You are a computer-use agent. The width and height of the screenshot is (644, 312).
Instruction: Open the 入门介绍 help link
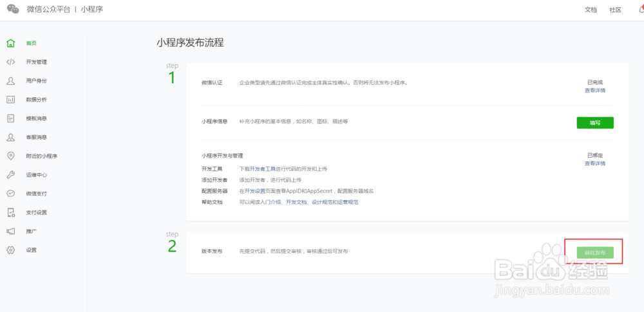click(270, 203)
